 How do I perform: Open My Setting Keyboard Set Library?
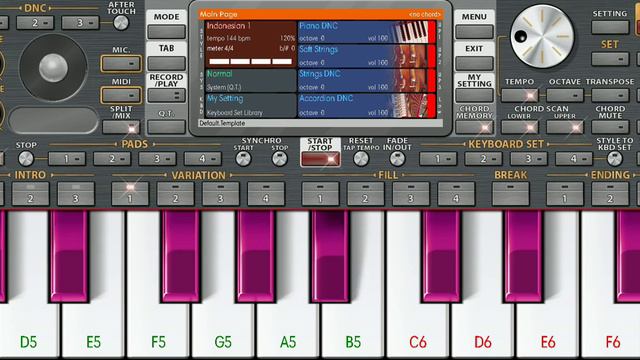(250, 105)
